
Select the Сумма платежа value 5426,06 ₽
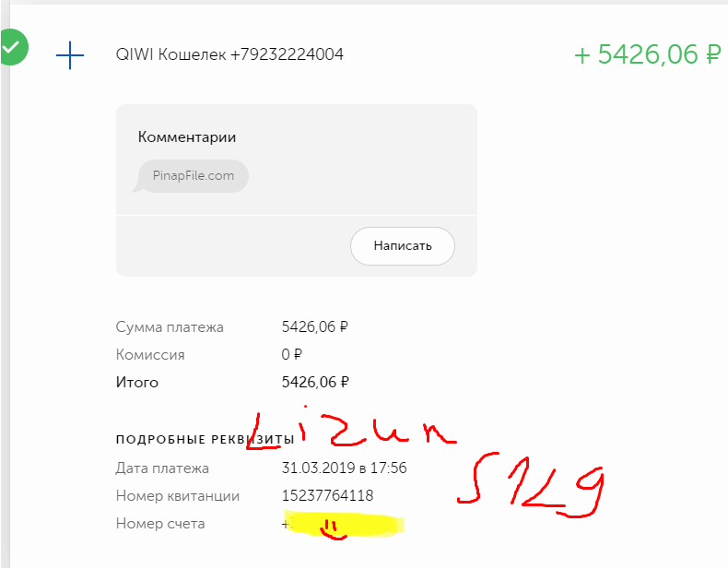pyautogui.click(x=315, y=327)
